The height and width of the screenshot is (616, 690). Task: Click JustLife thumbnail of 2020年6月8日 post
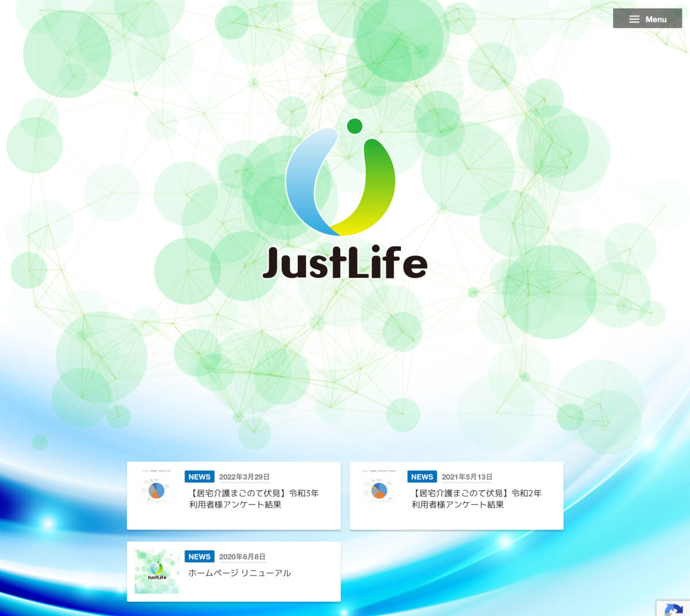(x=157, y=571)
